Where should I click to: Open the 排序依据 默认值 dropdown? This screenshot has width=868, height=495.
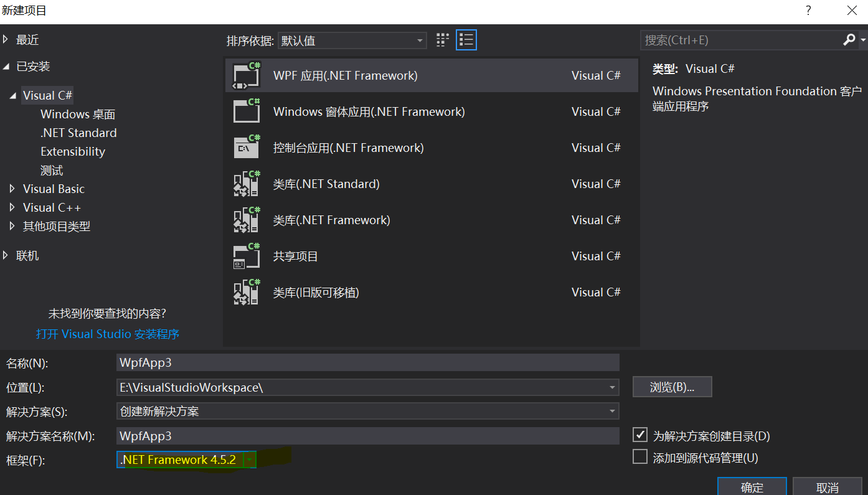421,39
